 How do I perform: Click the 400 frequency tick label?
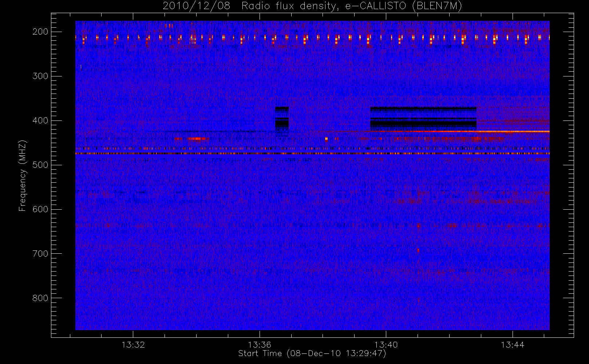point(40,120)
